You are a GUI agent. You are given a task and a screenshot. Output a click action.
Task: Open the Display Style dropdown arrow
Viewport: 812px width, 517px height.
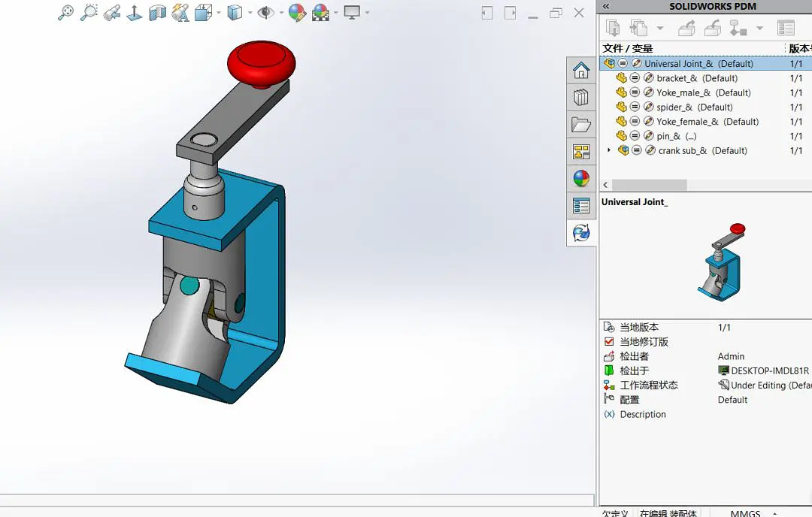click(250, 13)
